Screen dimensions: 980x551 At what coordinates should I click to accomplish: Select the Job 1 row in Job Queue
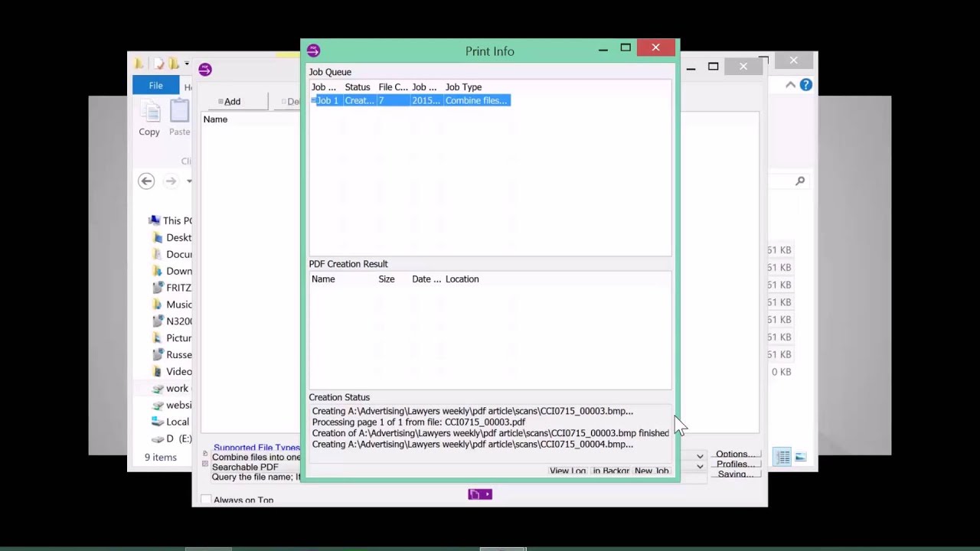tap(410, 100)
